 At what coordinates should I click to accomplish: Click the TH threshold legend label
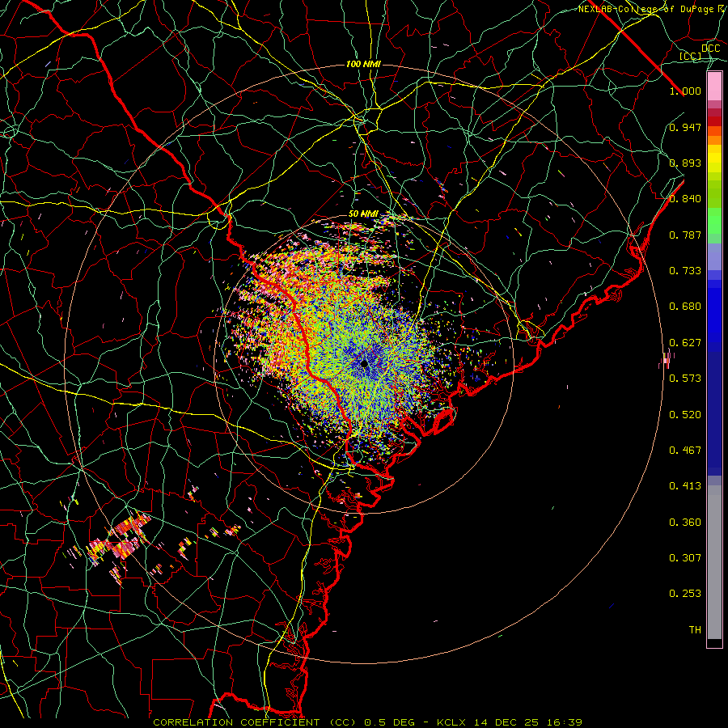[695, 630]
